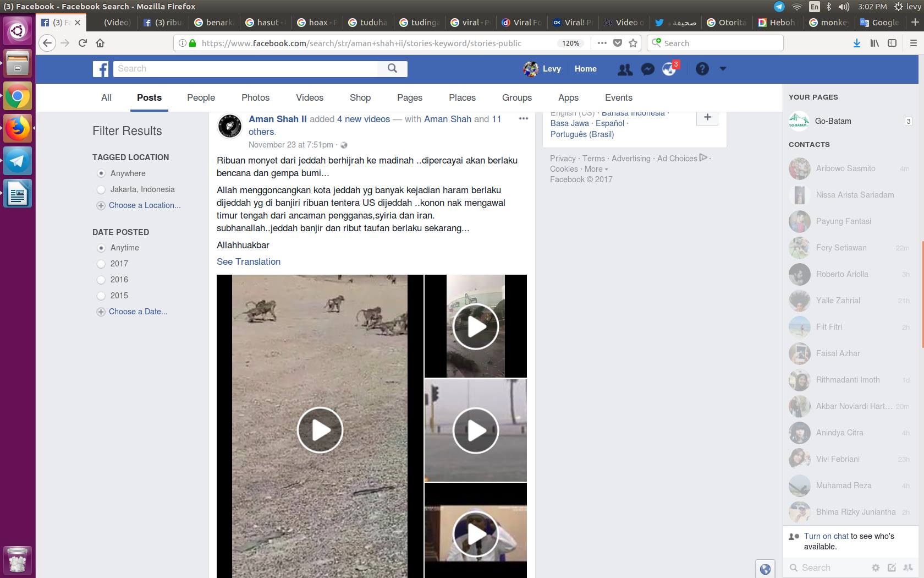Open Facebook Messenger icon in header

coord(648,69)
